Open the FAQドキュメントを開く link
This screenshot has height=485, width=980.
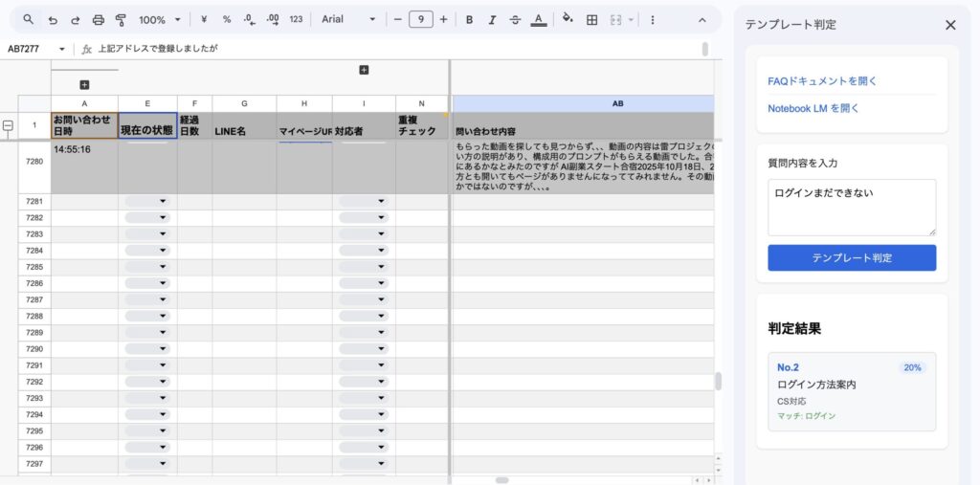pos(822,81)
